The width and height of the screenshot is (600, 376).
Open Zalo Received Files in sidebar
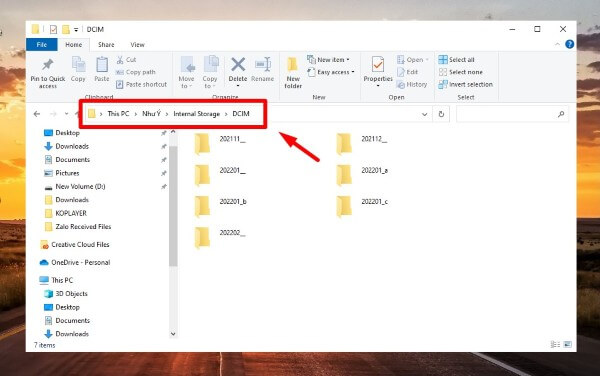83,226
